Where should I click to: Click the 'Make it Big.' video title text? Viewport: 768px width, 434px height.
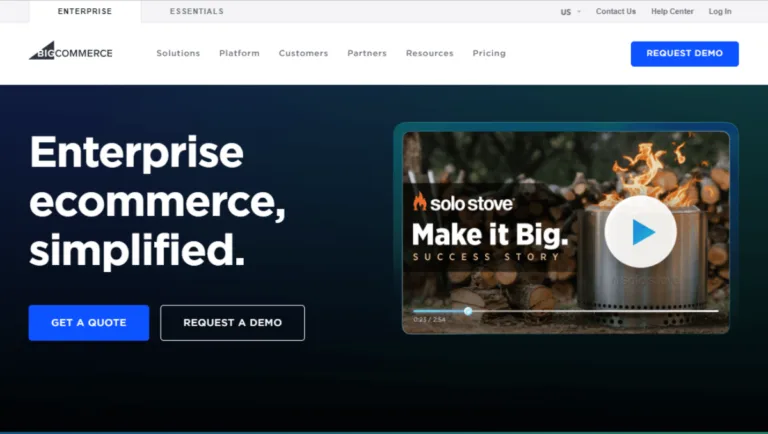(490, 235)
